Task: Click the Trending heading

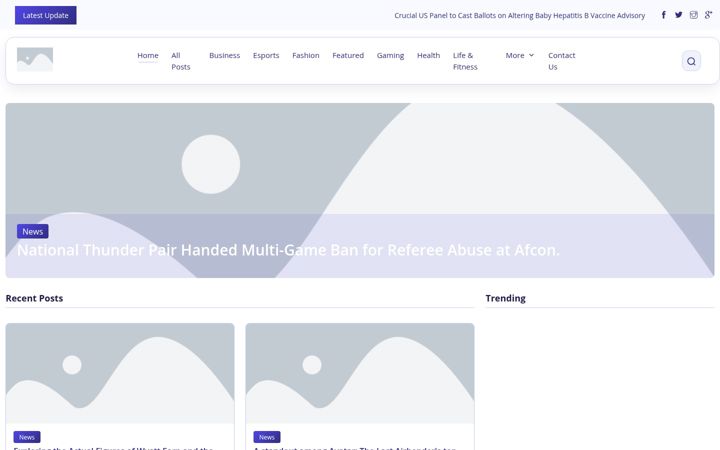Action: click(506, 298)
